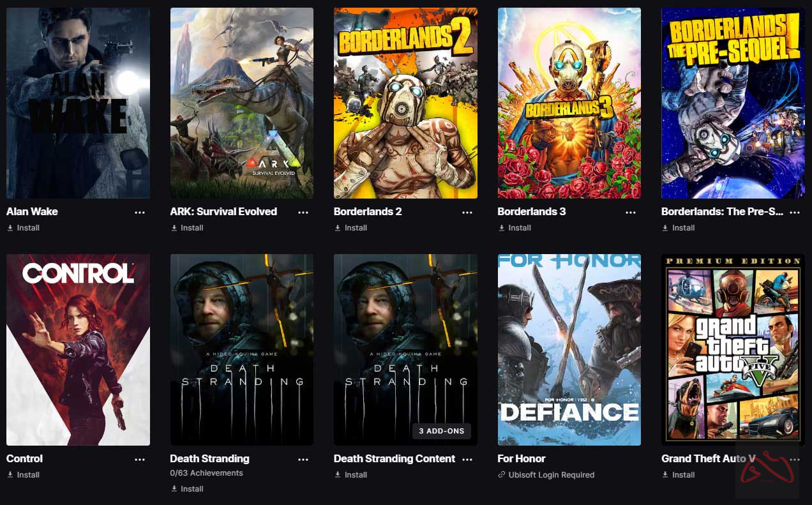The height and width of the screenshot is (505, 812).
Task: Open the 0/63 Achievements link for Death Stranding
Action: pyautogui.click(x=207, y=473)
